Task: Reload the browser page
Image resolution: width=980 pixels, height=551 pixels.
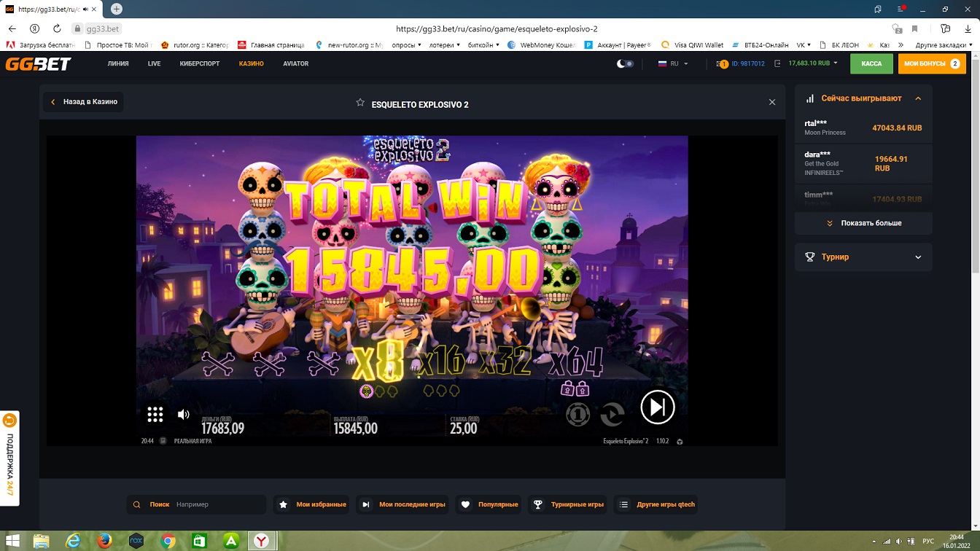Action: pos(57,28)
